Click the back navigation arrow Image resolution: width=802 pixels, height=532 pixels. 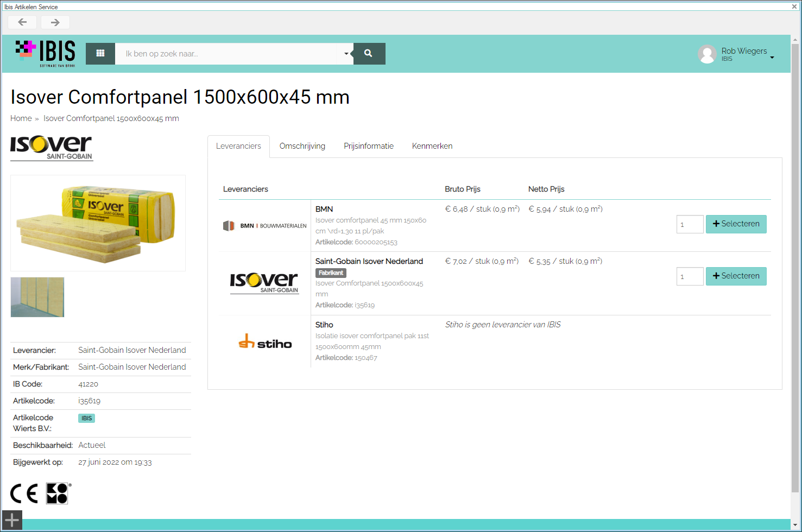pos(22,22)
